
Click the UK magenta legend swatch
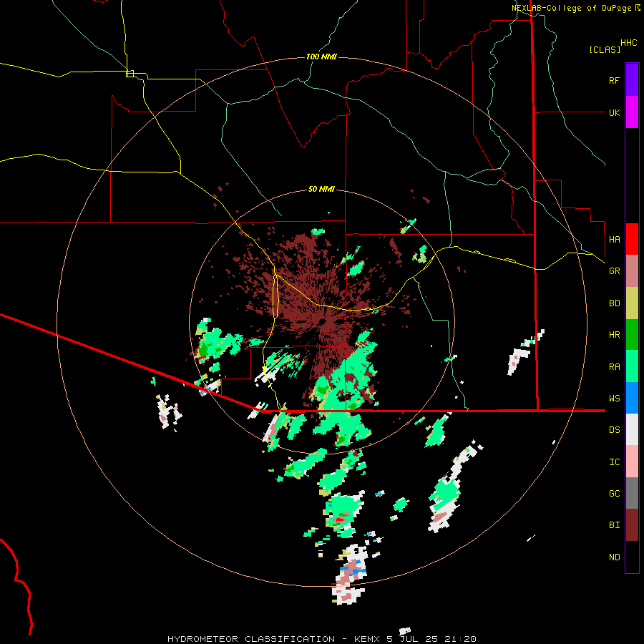pyautogui.click(x=632, y=112)
